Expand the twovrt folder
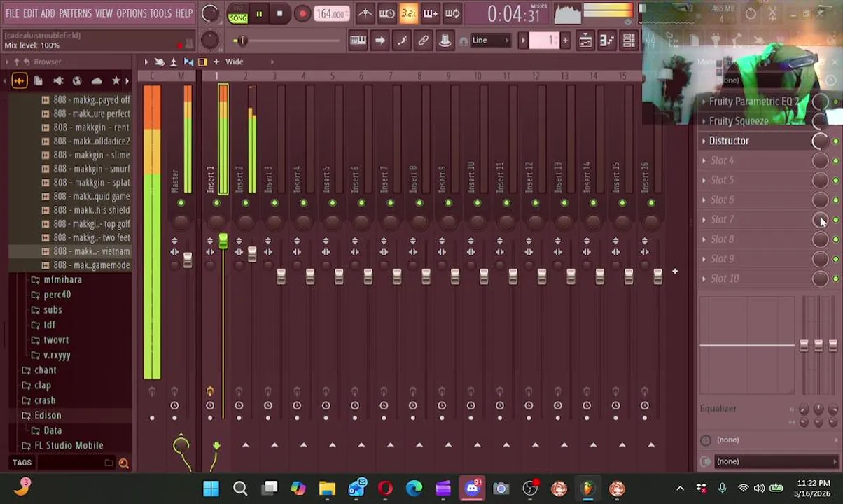843x504 pixels. pyautogui.click(x=56, y=340)
